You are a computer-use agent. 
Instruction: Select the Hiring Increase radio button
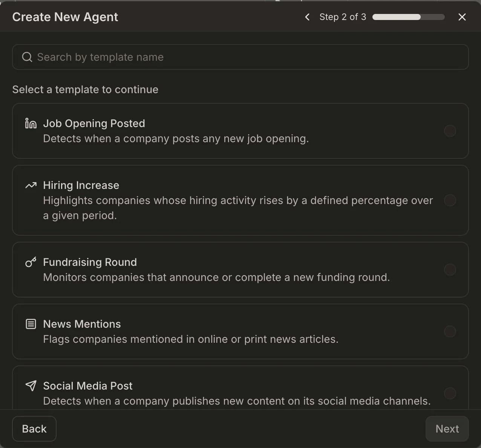tap(450, 200)
